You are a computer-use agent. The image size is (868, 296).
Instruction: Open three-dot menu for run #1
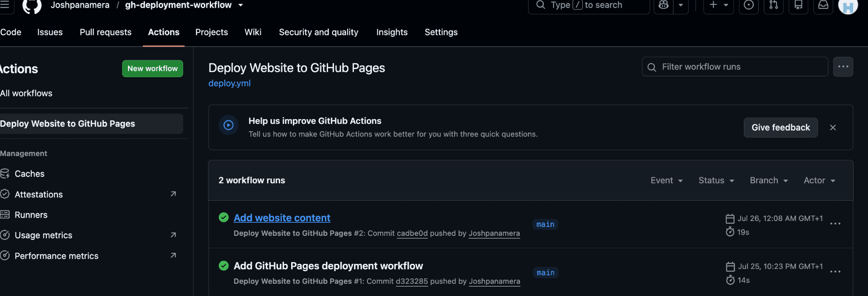[x=835, y=272]
